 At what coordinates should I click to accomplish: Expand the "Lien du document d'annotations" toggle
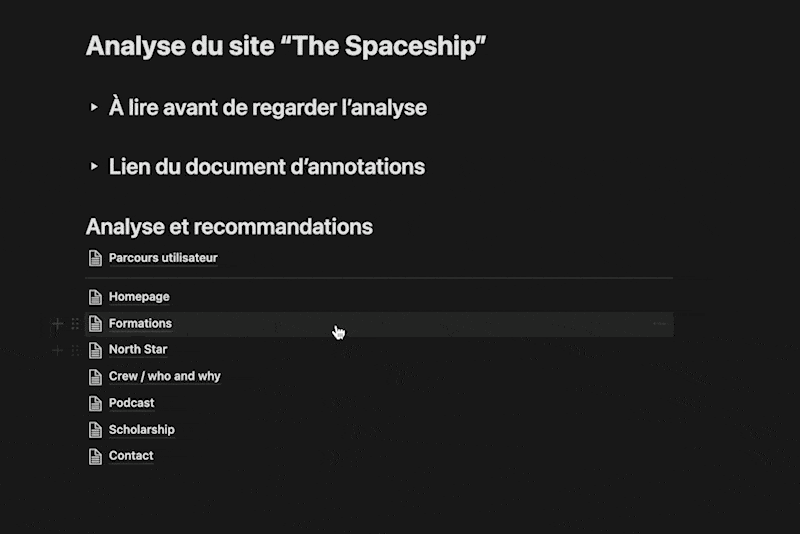point(94,167)
